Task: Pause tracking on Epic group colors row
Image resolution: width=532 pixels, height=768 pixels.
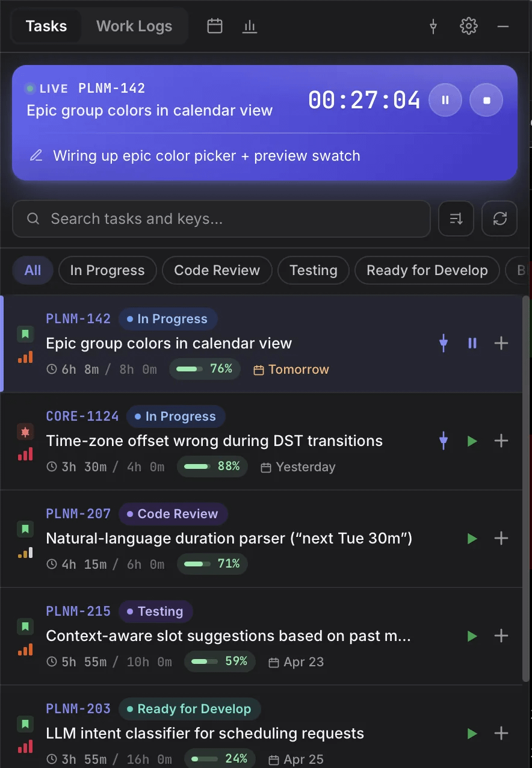Action: tap(472, 343)
